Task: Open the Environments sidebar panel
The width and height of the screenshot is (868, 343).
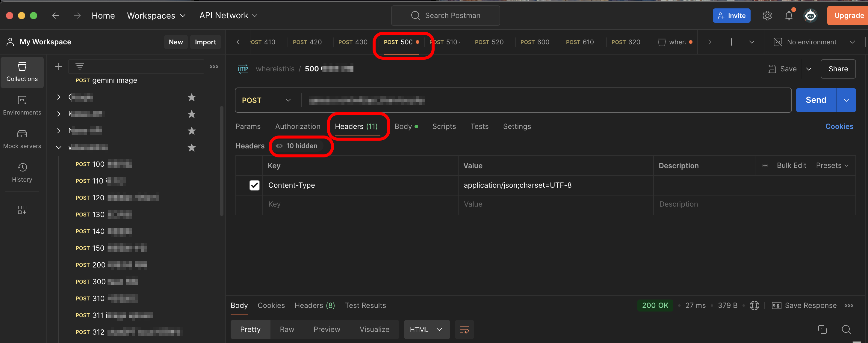Action: (x=22, y=105)
